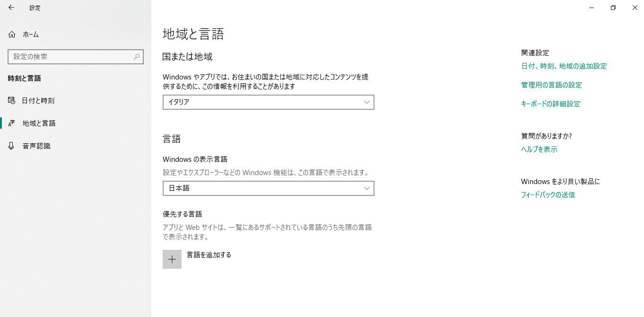Click フィードバックの送信 link
This screenshot has width=644, height=317.
click(548, 194)
